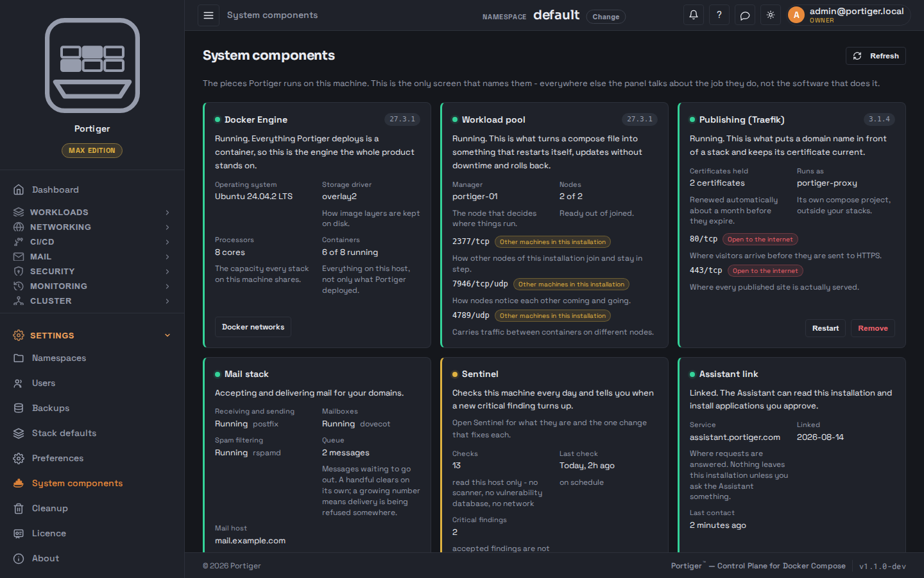
Task: Open Docker networks from Docker Engine card
Action: coord(253,327)
